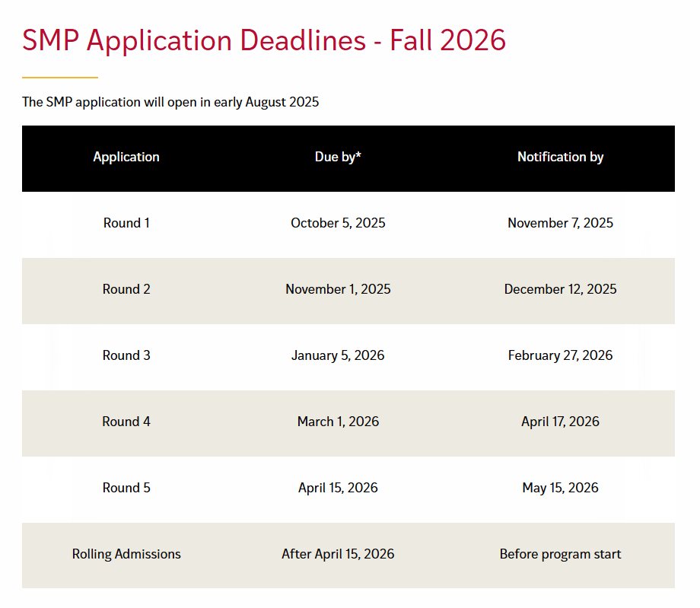
Task: Click the Round 5 row label
Action: pyautogui.click(x=126, y=487)
